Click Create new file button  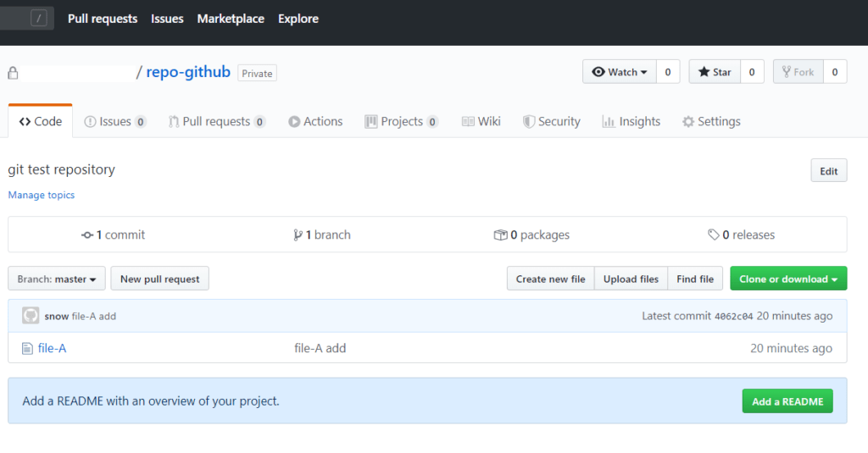tap(551, 279)
